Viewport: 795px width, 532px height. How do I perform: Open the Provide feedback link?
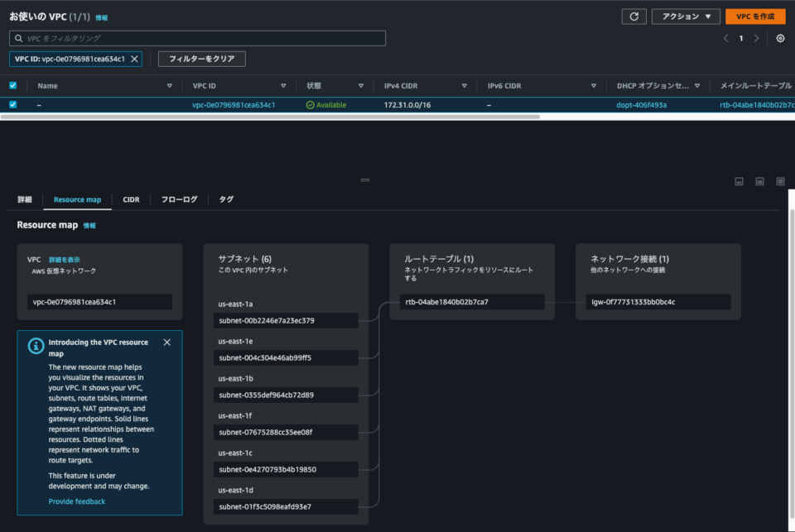76,501
